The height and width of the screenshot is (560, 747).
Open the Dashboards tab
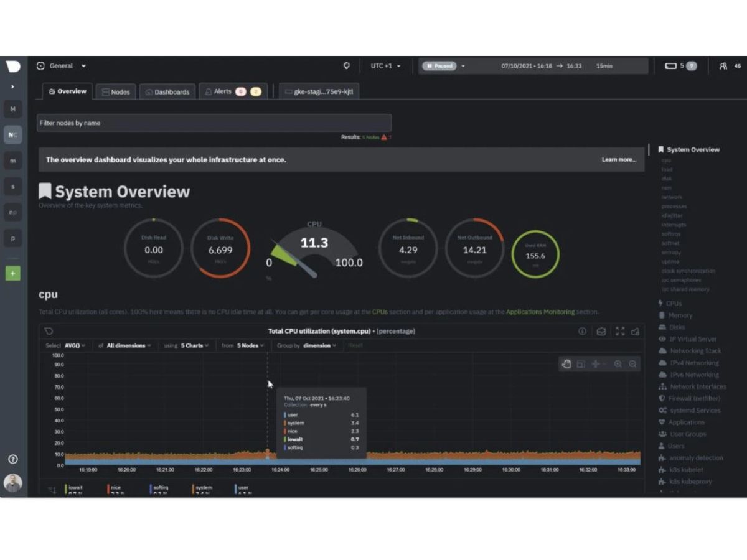tap(167, 91)
